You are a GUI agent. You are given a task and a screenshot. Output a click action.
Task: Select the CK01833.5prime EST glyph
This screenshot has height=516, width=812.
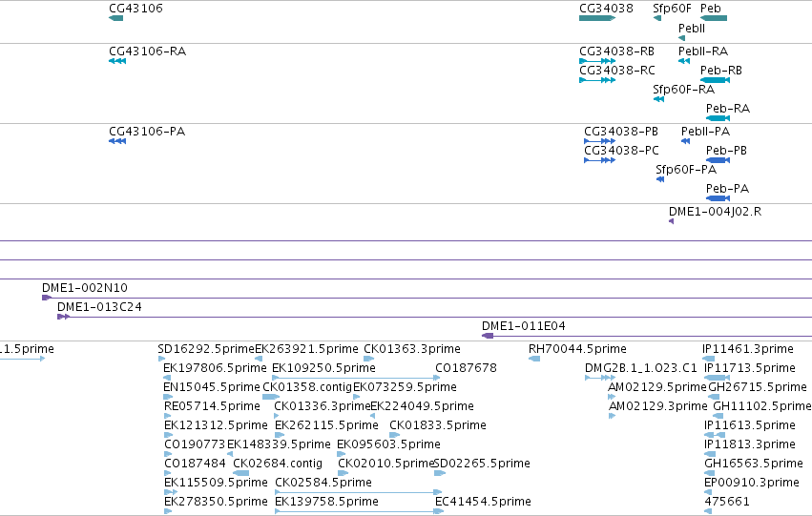tap(394, 435)
